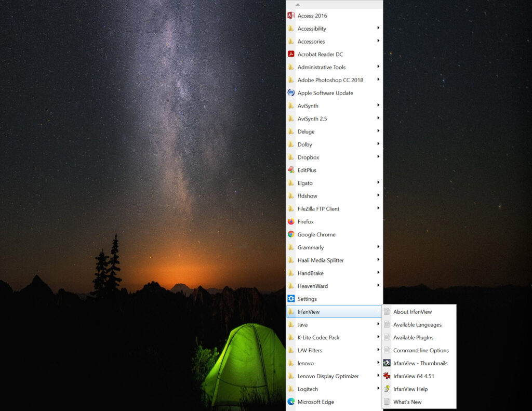Select the Available Languages label
This screenshot has width=532, height=411.
pos(417,324)
